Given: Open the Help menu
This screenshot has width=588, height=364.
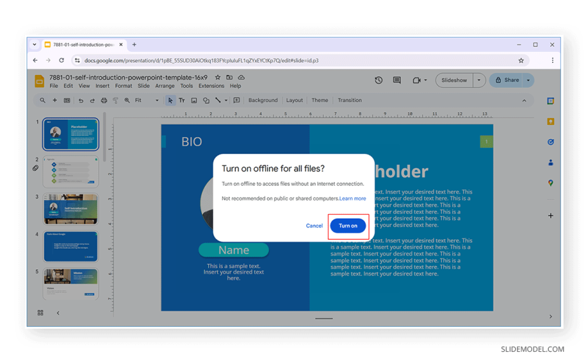Looking at the screenshot, I should click(235, 86).
